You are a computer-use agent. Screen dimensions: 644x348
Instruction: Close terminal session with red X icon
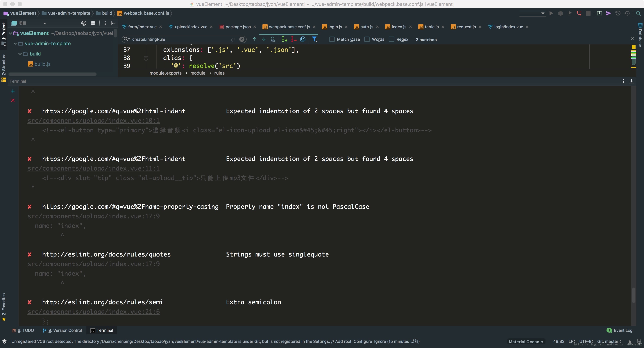pos(13,100)
